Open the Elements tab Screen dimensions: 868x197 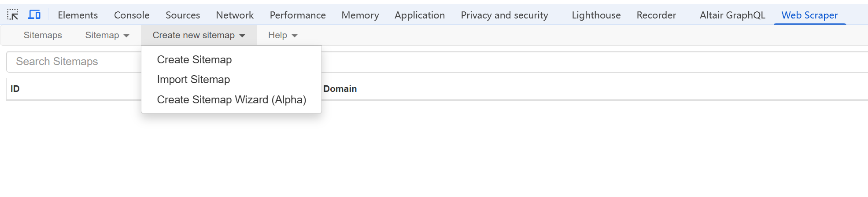[x=78, y=15]
